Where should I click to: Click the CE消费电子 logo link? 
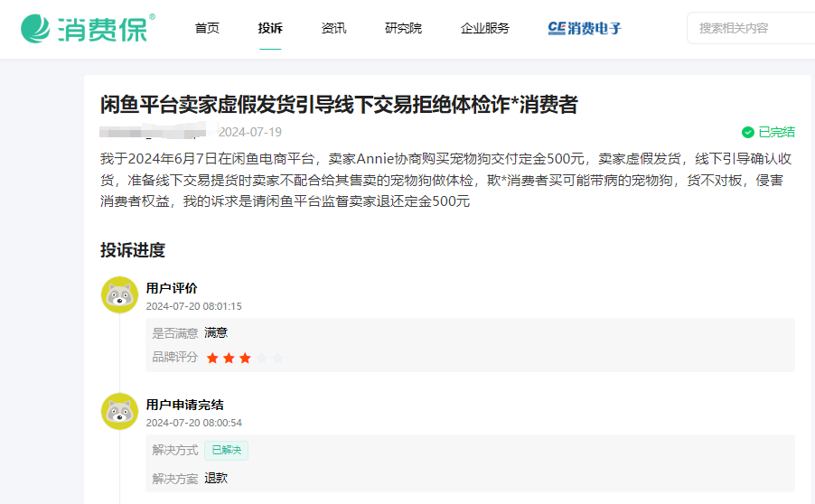pyautogui.click(x=585, y=28)
